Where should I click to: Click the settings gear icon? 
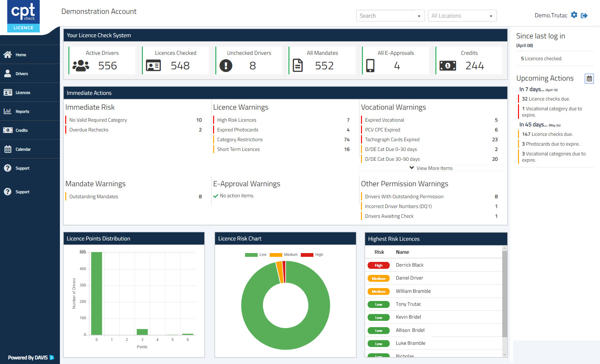(574, 15)
